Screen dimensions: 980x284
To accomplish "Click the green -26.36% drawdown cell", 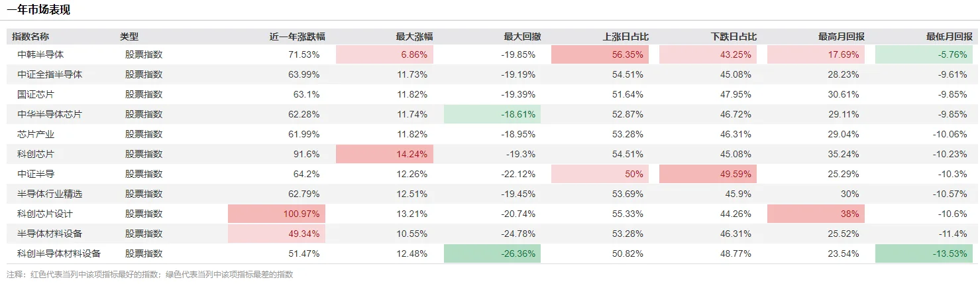I will pos(492,254).
